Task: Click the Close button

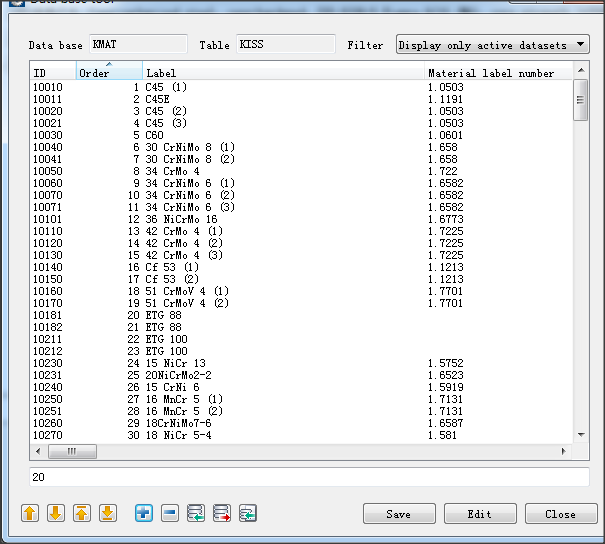Action: click(x=561, y=514)
